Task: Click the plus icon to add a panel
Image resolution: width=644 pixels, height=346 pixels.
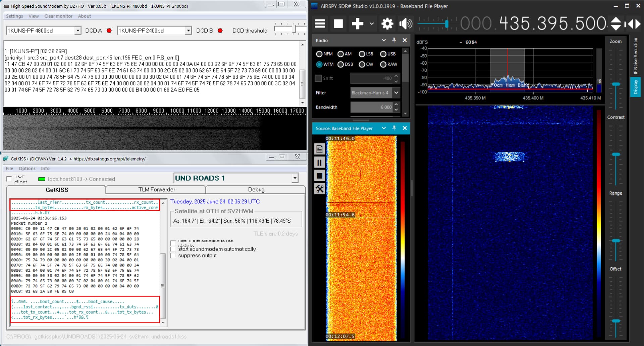Action: tap(358, 24)
